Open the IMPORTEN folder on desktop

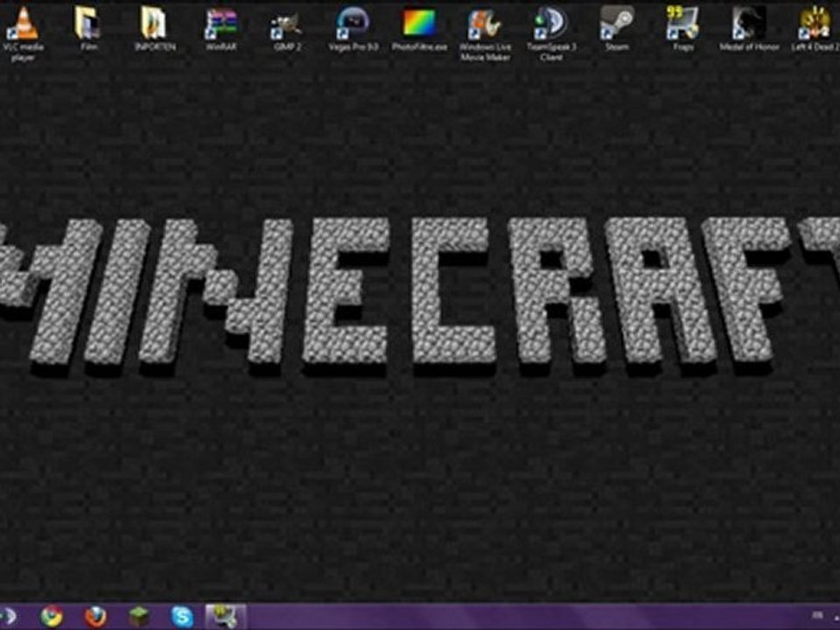(155, 28)
